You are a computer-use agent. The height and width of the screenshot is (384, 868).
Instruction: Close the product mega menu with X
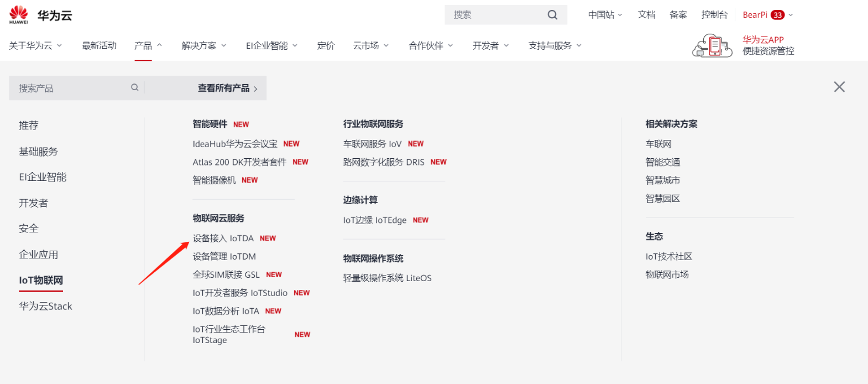[839, 87]
